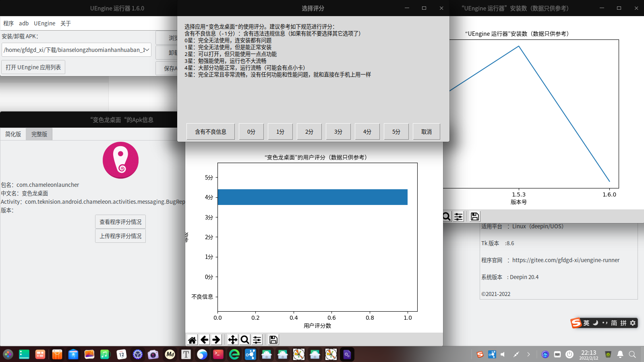Select pan tool in rating chart toolbar
Screen dimensions: 644x362
coord(233,340)
